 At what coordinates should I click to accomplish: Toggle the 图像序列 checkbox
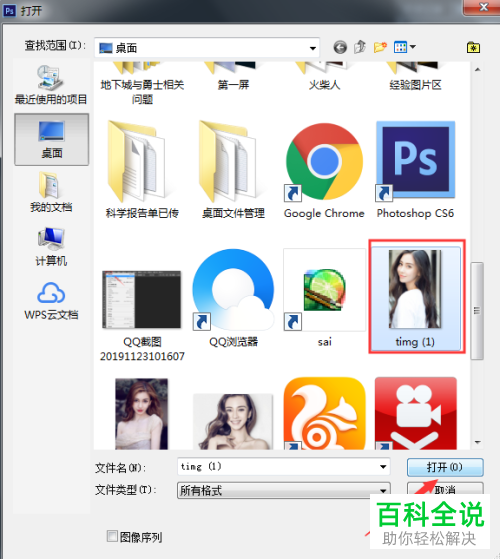112,536
